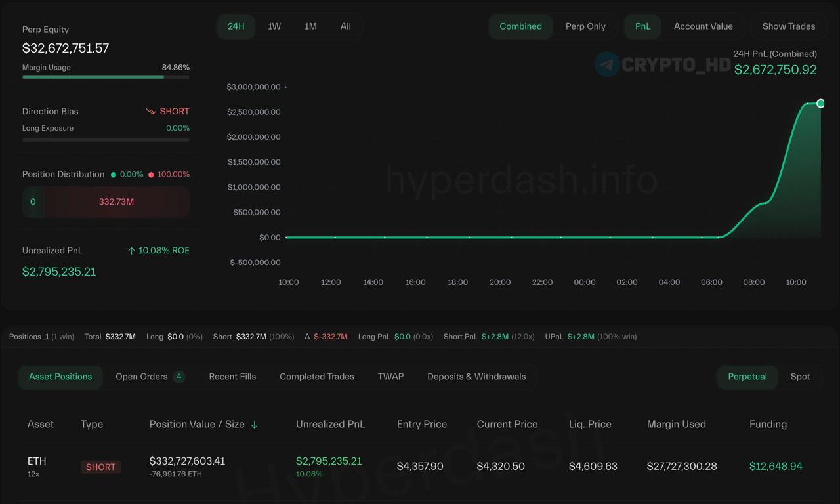Click the downtrend SHORT direction bias icon
The width and height of the screenshot is (840, 504).
(151, 112)
